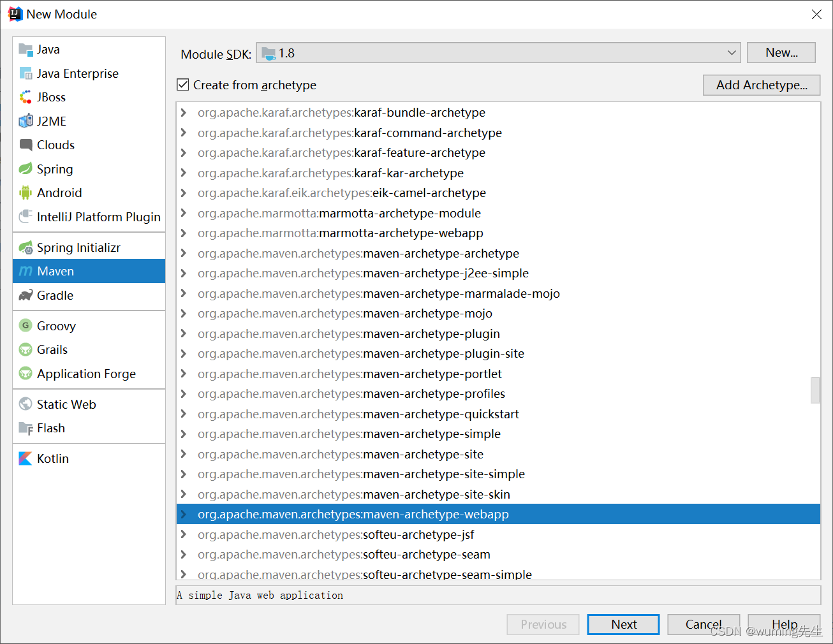
Task: Uncheck Create from archetype checkbox
Action: [x=183, y=85]
